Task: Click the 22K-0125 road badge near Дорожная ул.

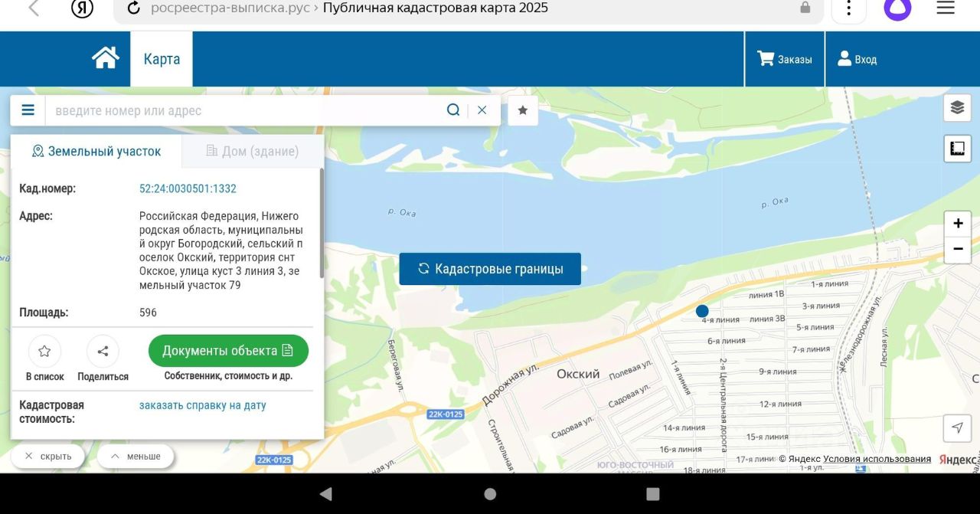Action: pos(446,414)
